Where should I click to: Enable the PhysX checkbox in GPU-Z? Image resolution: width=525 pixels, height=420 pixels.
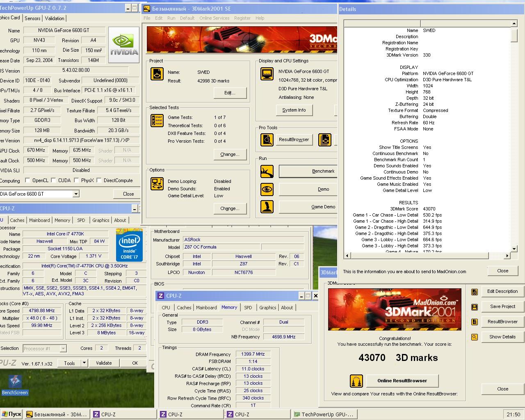click(x=76, y=180)
